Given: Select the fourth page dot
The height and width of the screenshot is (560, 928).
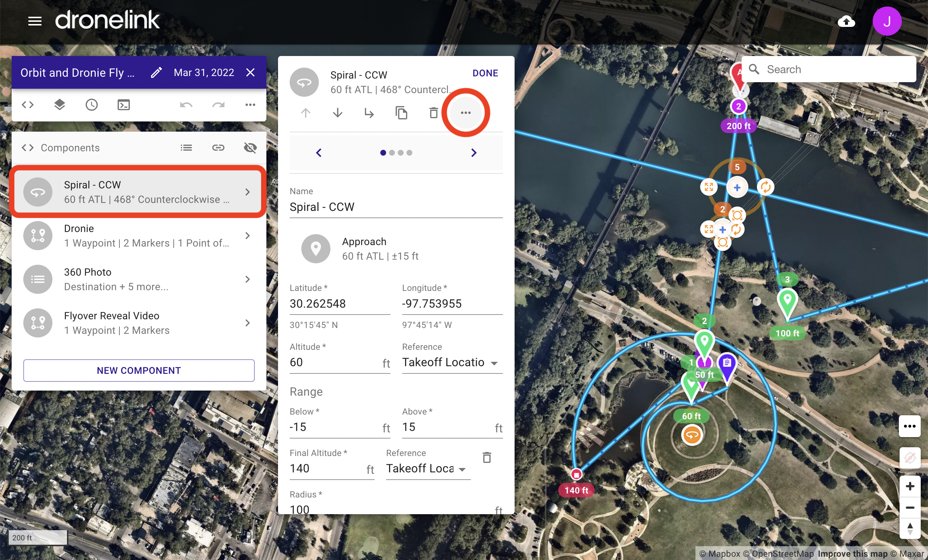Looking at the screenshot, I should [x=409, y=152].
